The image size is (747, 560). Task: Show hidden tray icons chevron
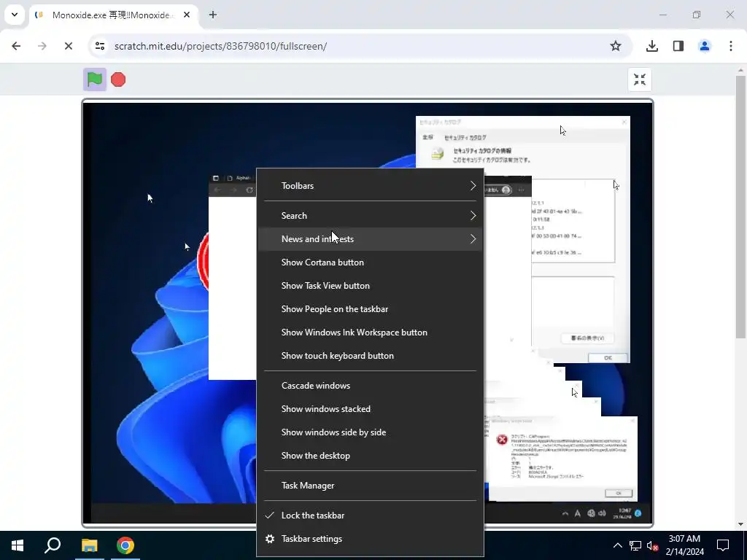pos(617,545)
